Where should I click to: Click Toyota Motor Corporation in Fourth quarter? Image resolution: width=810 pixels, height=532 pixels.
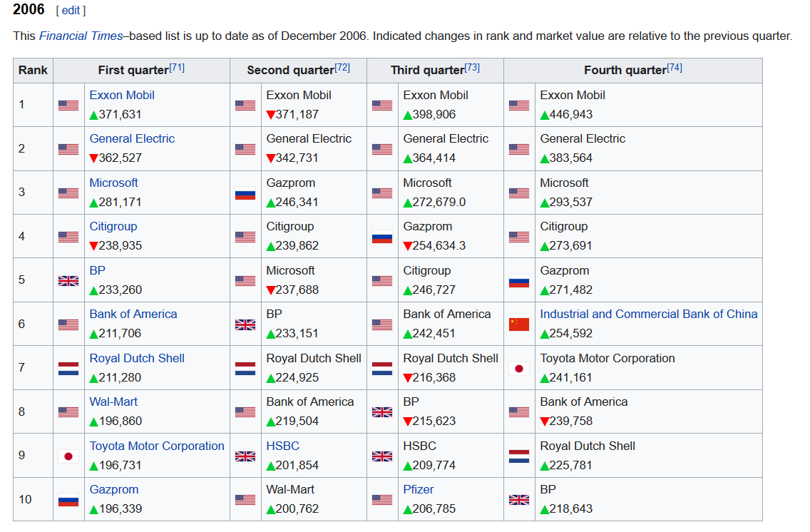point(607,359)
